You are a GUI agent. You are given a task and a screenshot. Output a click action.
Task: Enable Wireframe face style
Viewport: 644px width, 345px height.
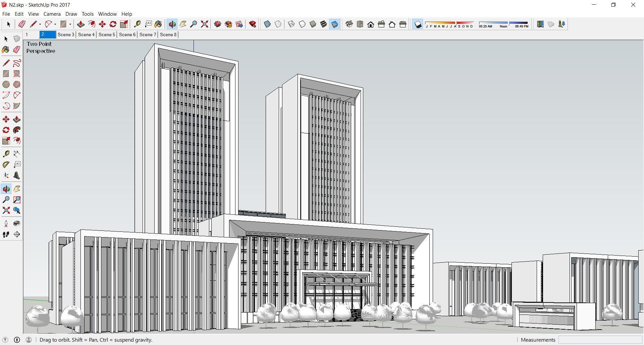[291, 24]
